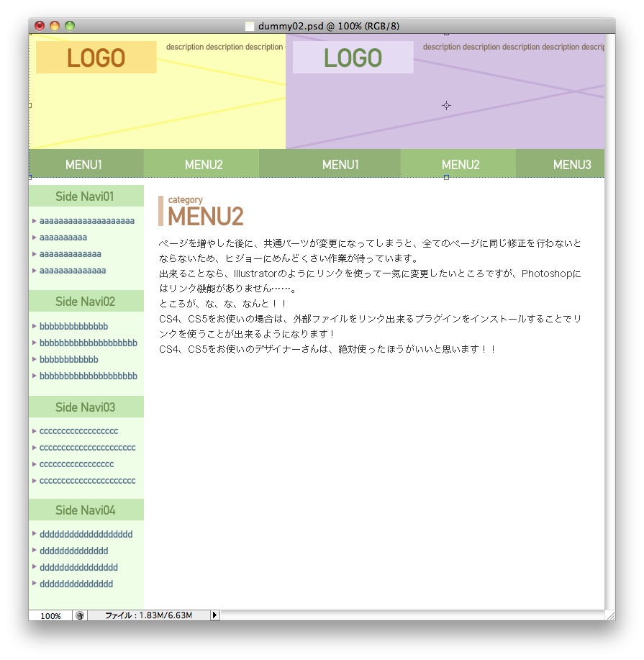Open the highlighted MENU2 navigation item
The image size is (644, 660).
pyautogui.click(x=460, y=164)
